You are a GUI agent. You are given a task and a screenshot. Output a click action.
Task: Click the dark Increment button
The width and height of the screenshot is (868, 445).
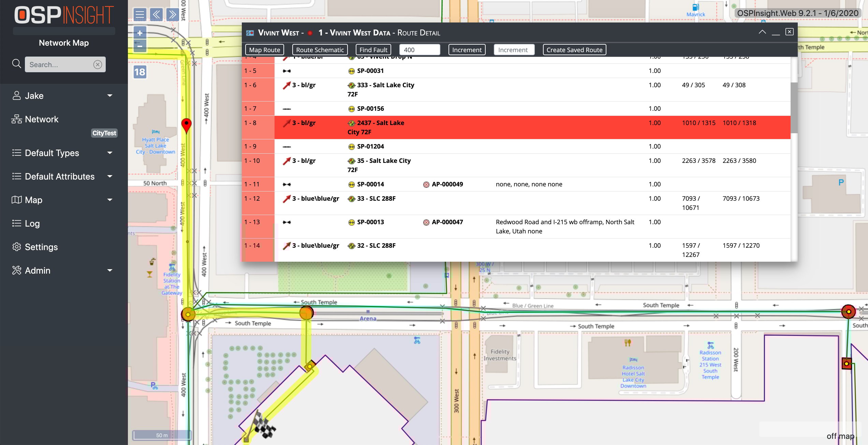coord(467,50)
